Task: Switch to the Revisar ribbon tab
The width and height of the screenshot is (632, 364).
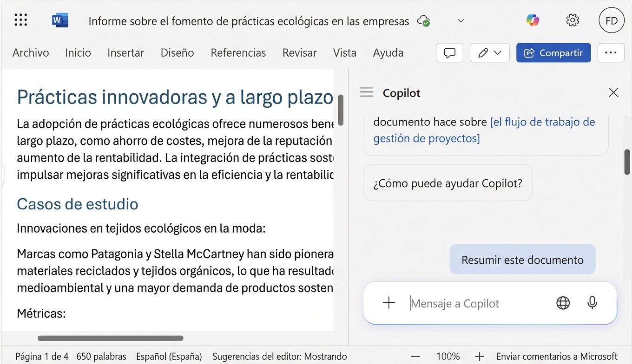Action: 299,52
